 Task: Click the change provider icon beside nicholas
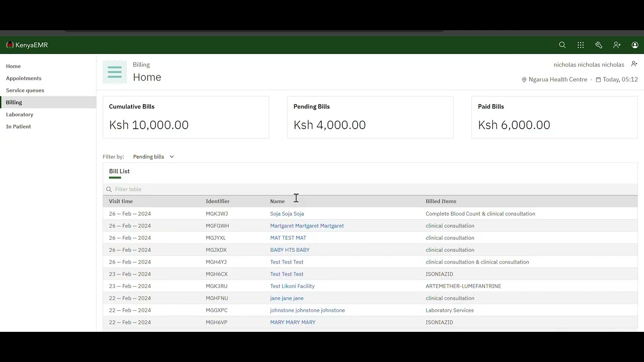pos(634,64)
